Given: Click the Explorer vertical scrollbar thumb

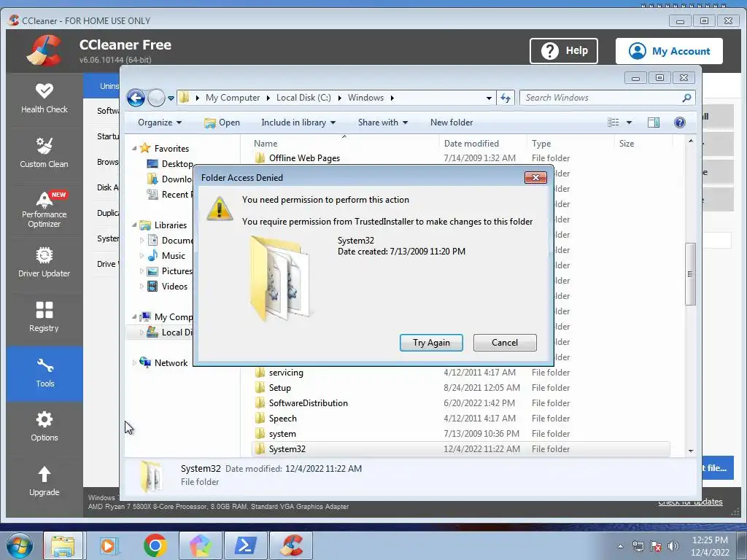Looking at the screenshot, I should [x=690, y=274].
